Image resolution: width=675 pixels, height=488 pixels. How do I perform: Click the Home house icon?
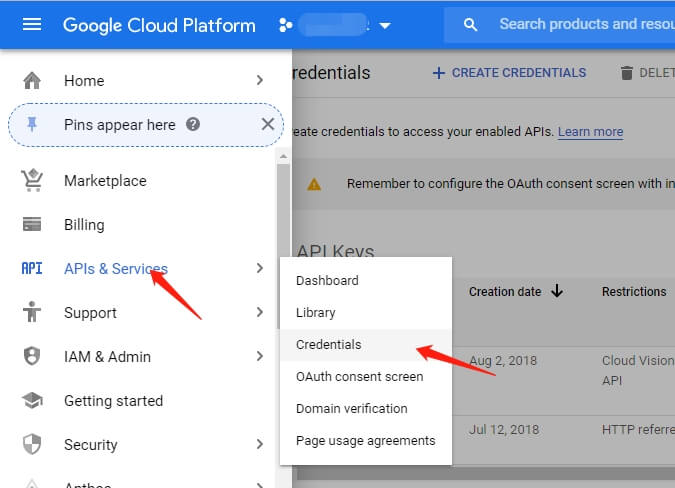coord(32,81)
